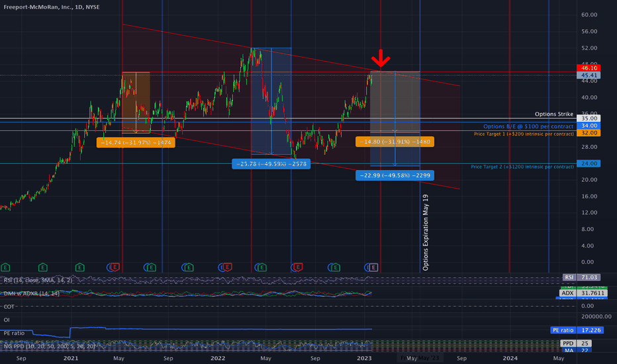The width and height of the screenshot is (617, 364).
Task: Click the 2021 label on the time axis
Action: click(x=71, y=358)
